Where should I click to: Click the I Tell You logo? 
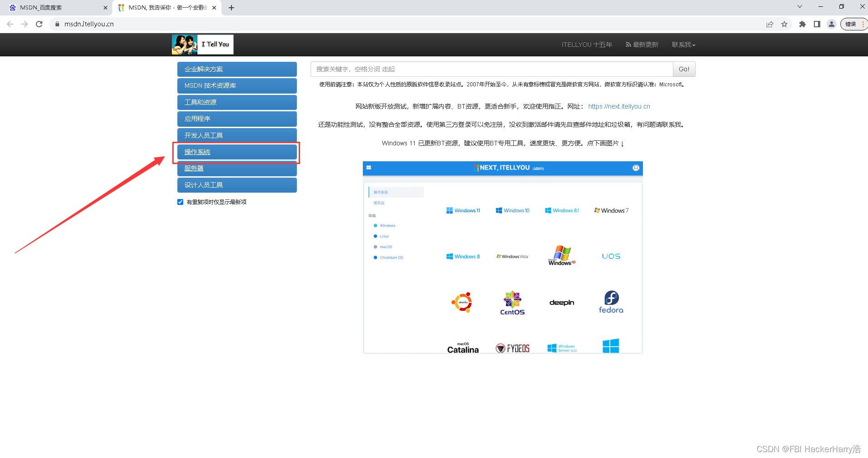tap(203, 45)
